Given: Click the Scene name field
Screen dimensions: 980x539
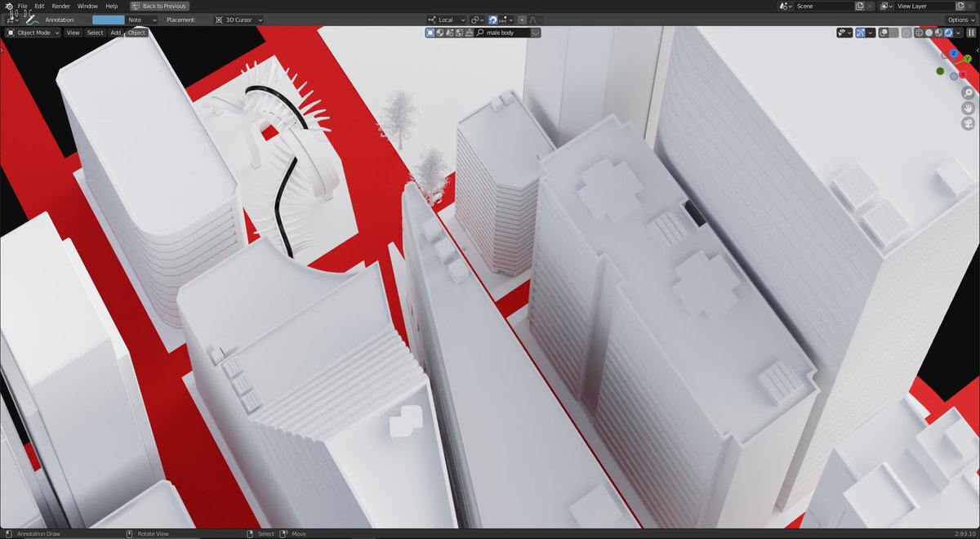Looking at the screenshot, I should pos(824,6).
